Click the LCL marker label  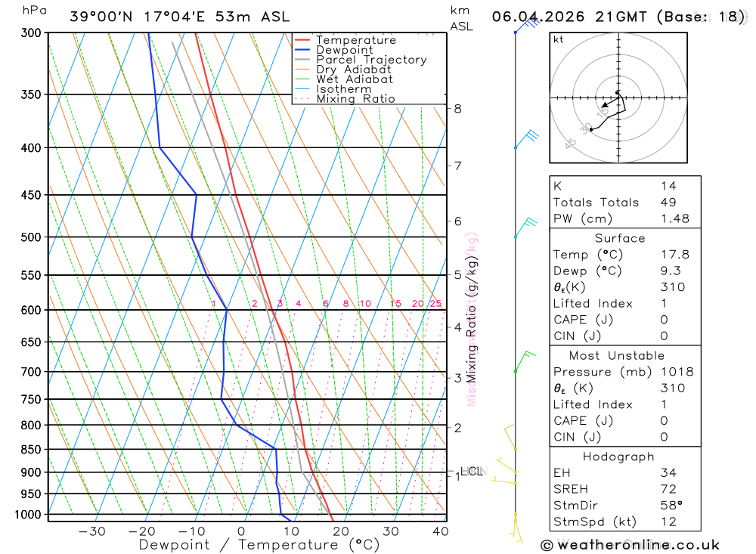pos(472,471)
